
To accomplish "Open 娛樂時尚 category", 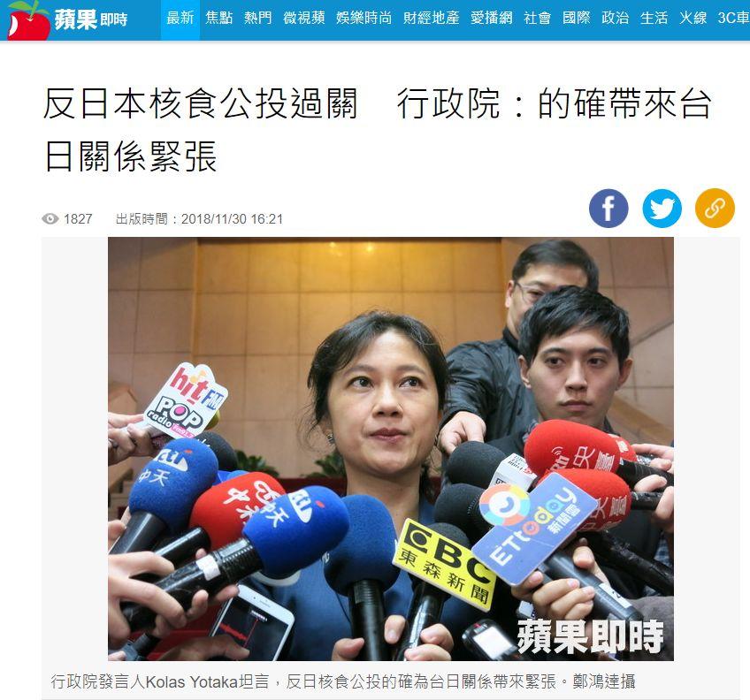I will [x=364, y=19].
